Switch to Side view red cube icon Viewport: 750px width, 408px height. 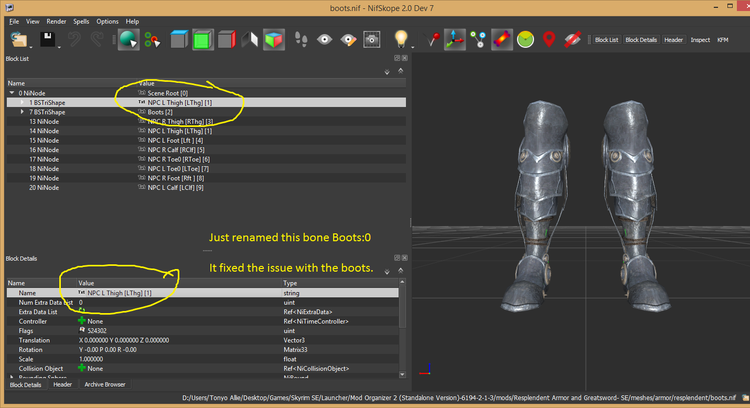227,39
